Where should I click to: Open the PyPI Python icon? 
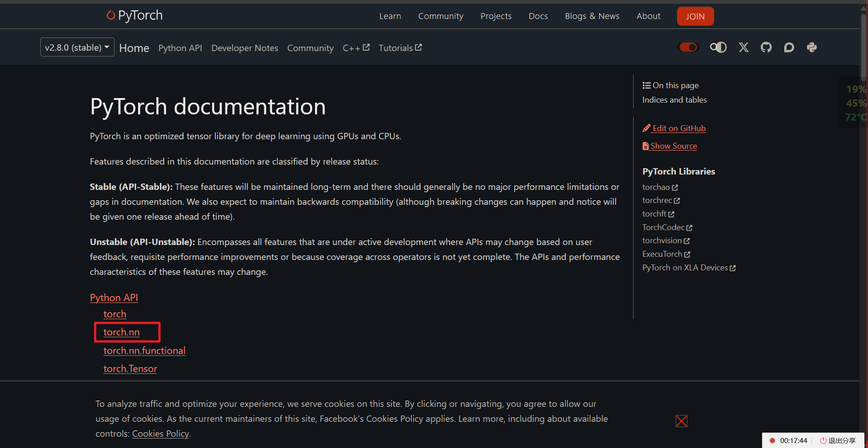812,47
